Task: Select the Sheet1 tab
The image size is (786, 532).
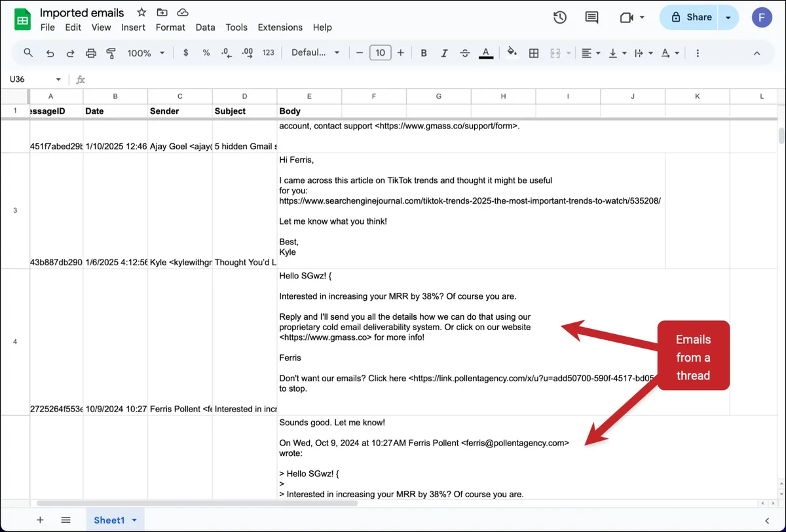Action: 115,520
